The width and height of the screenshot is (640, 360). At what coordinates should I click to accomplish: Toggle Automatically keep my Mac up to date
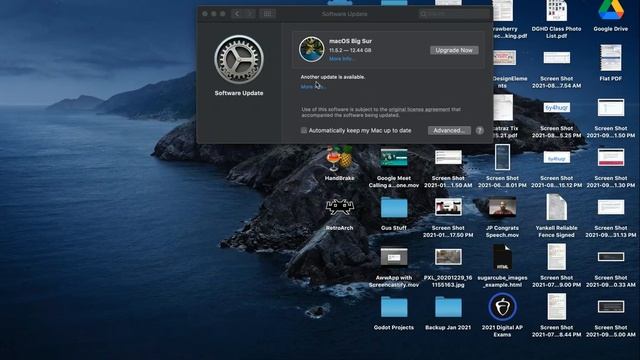coord(304,130)
